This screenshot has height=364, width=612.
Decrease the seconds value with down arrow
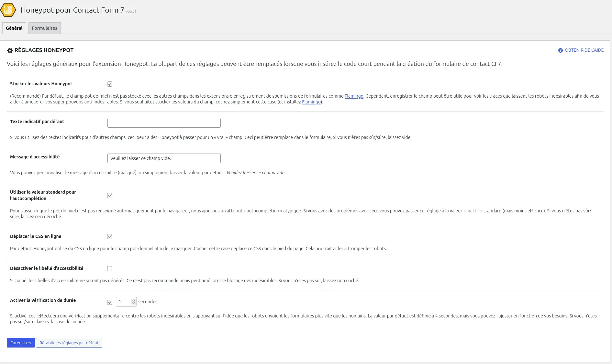[x=133, y=303]
